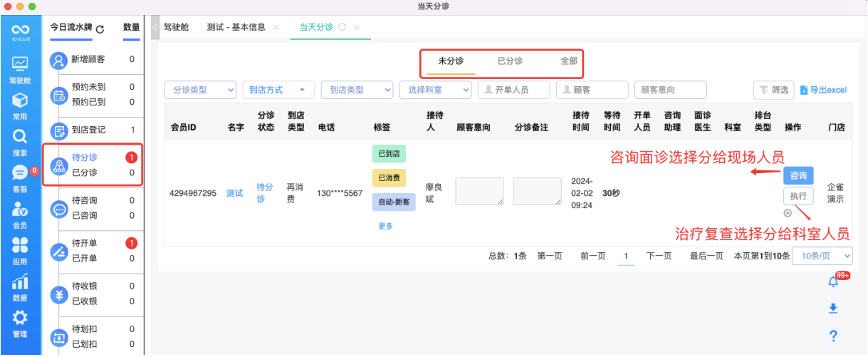Open the member named 测试

(234, 193)
